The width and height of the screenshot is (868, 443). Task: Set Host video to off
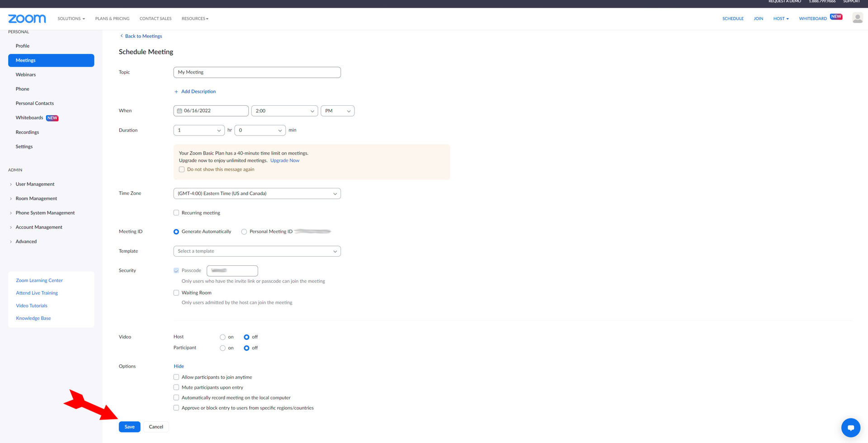coord(246,337)
